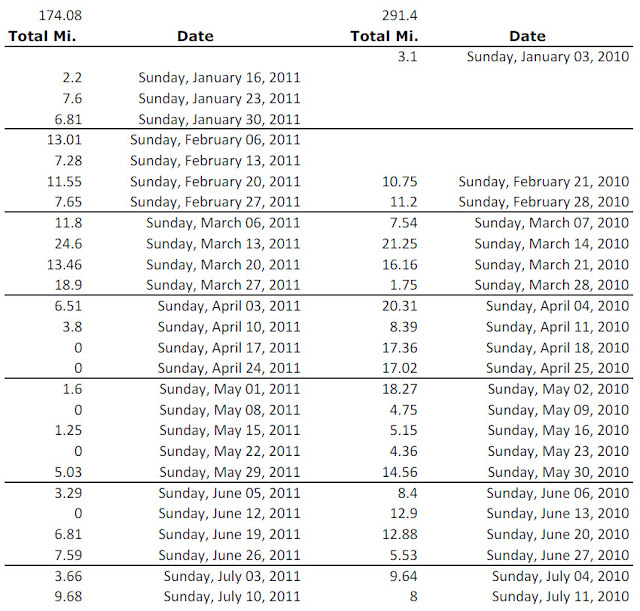Viewport: 640px width, 611px height.
Task: Click the 24.6 mileage cell
Action: coord(68,244)
